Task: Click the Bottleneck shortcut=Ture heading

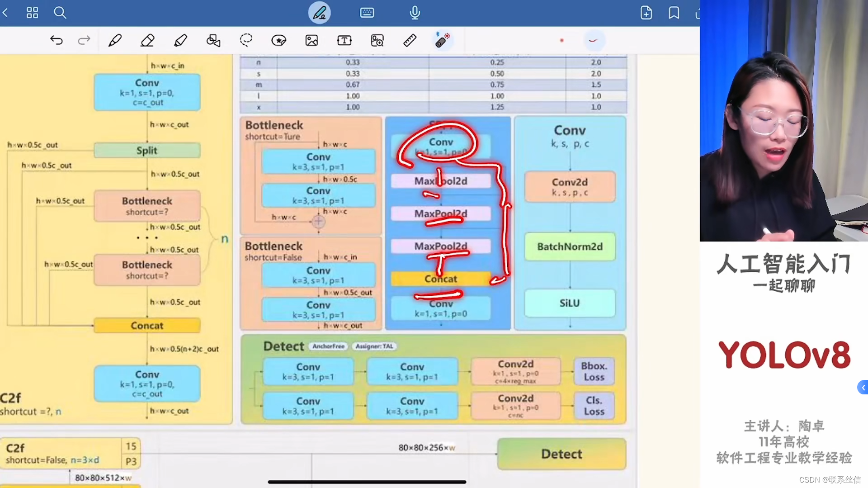Action: [274, 129]
